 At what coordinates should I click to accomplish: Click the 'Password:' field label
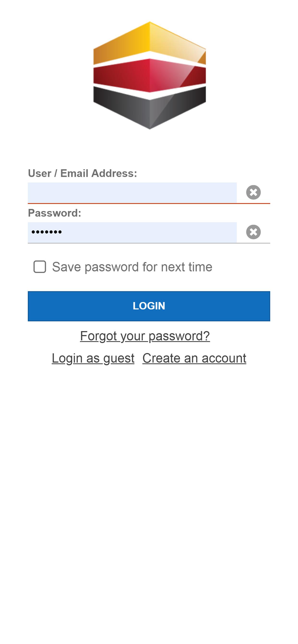54,213
